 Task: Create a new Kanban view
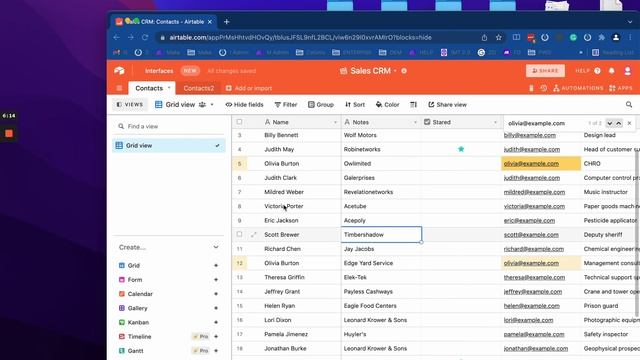169,322
